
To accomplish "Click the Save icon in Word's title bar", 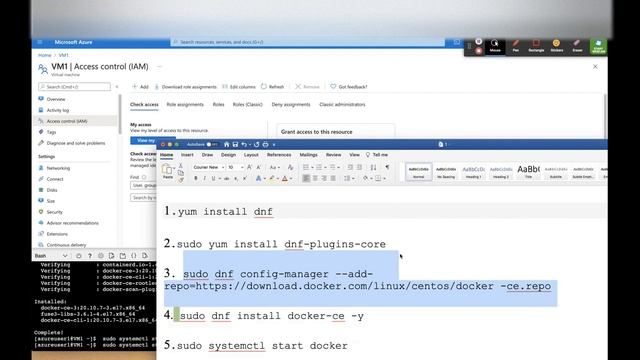I will 235,144.
